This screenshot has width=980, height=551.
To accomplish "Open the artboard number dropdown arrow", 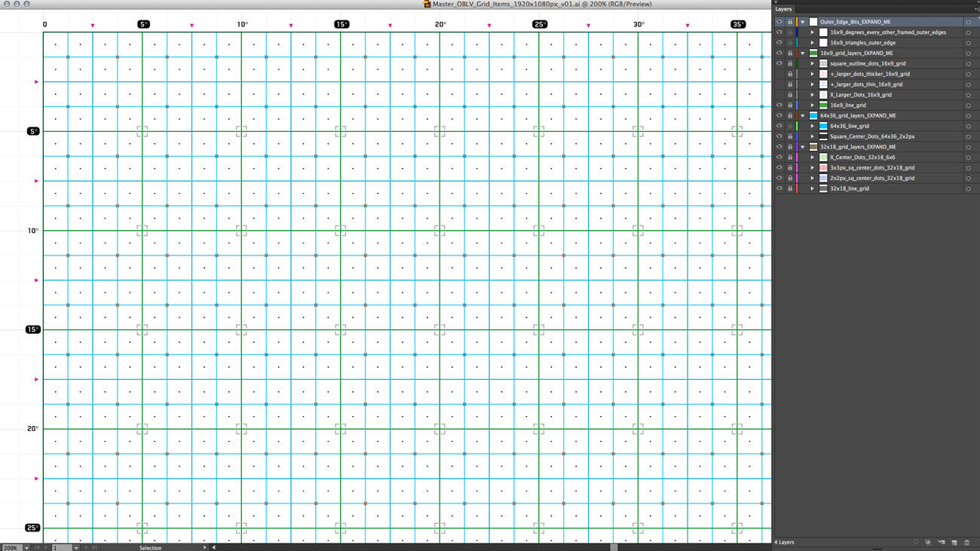I will click(76, 547).
